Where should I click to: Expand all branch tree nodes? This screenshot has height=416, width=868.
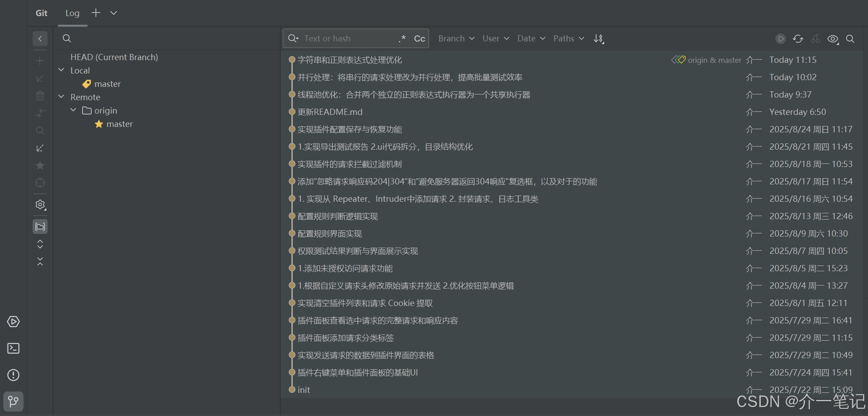click(x=40, y=244)
